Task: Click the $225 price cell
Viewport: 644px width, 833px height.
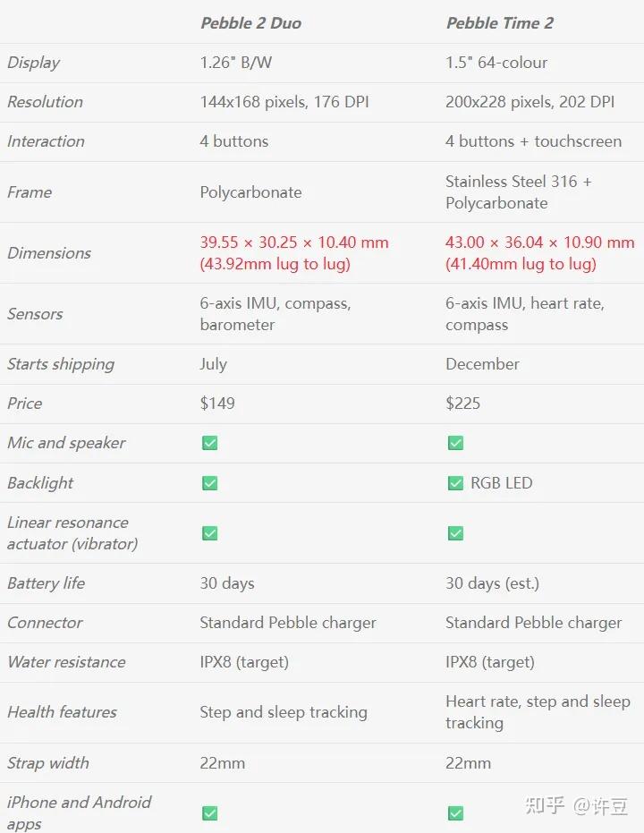Action: [462, 404]
